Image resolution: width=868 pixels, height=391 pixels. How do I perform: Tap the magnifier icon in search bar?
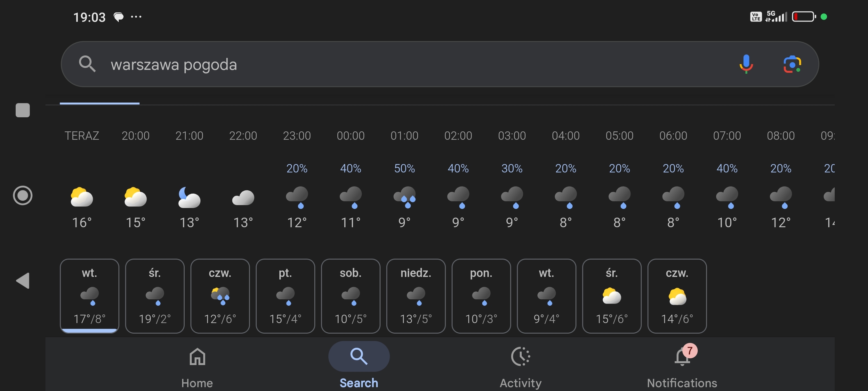click(87, 64)
